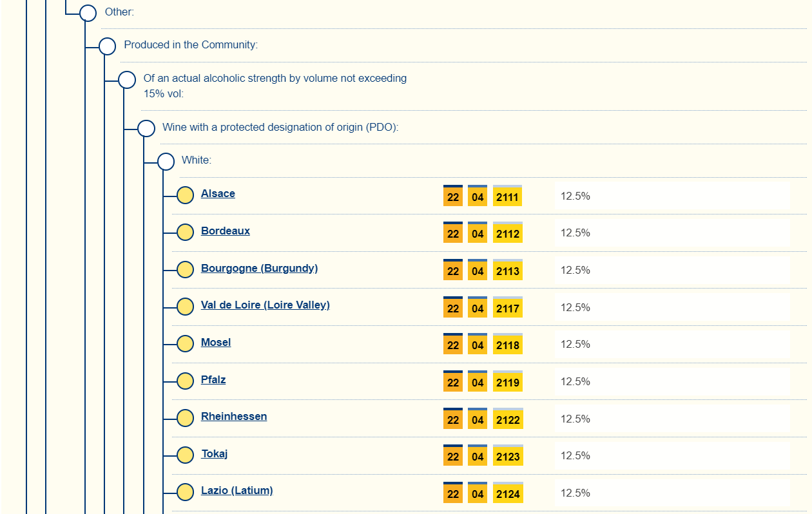812x514 pixels.
Task: Open the Alsace commodity link
Action: [x=218, y=194]
